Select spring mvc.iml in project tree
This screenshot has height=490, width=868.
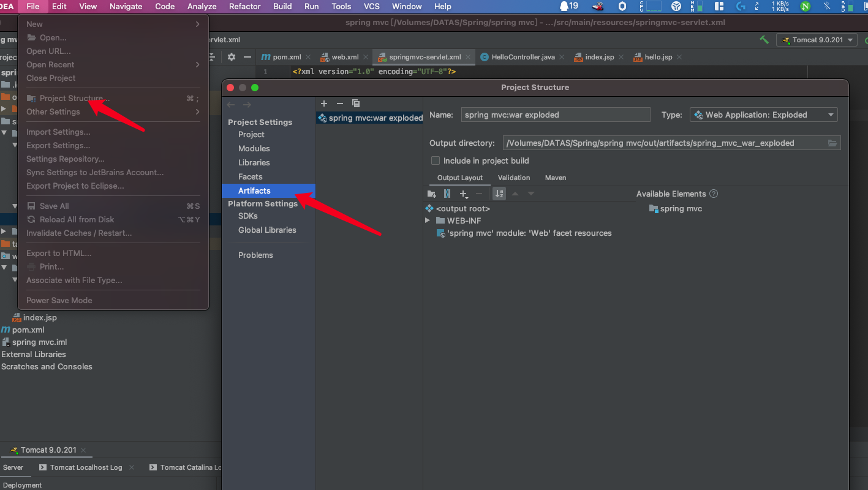click(x=34, y=342)
